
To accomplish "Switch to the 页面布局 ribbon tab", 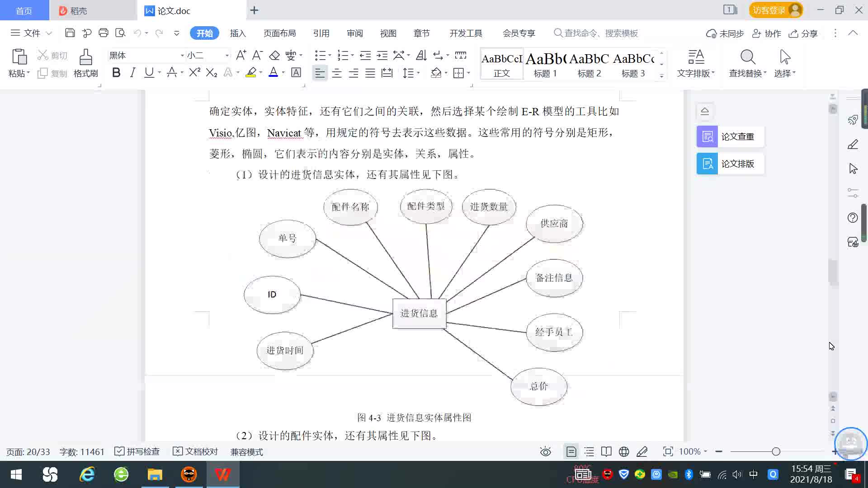I will coord(279,33).
